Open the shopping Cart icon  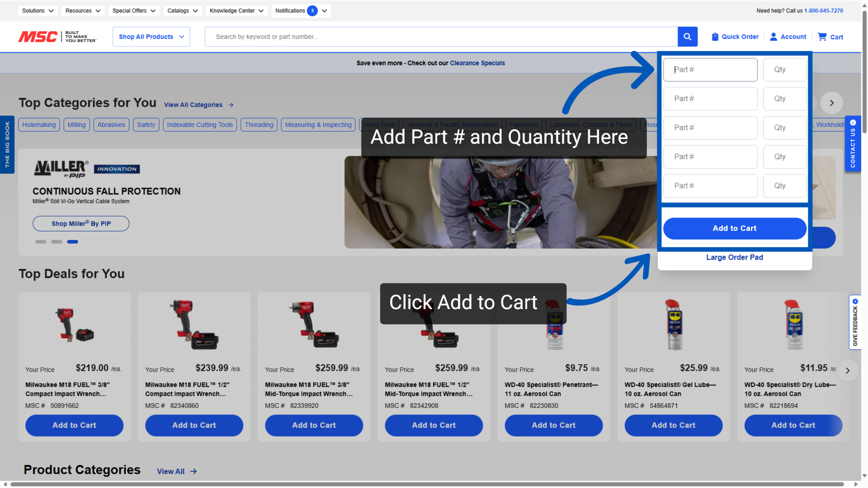[x=822, y=37]
